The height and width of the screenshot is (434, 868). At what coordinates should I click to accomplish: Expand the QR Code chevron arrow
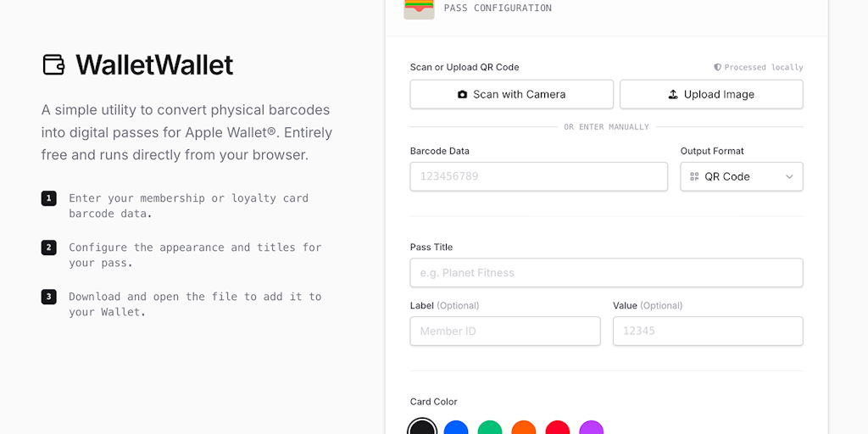click(789, 176)
